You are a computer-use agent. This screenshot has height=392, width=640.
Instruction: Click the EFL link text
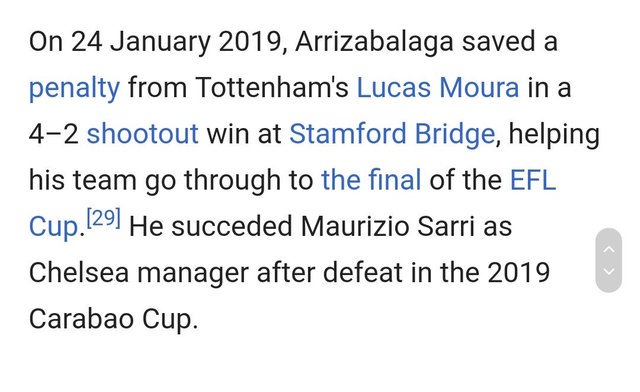point(533,180)
